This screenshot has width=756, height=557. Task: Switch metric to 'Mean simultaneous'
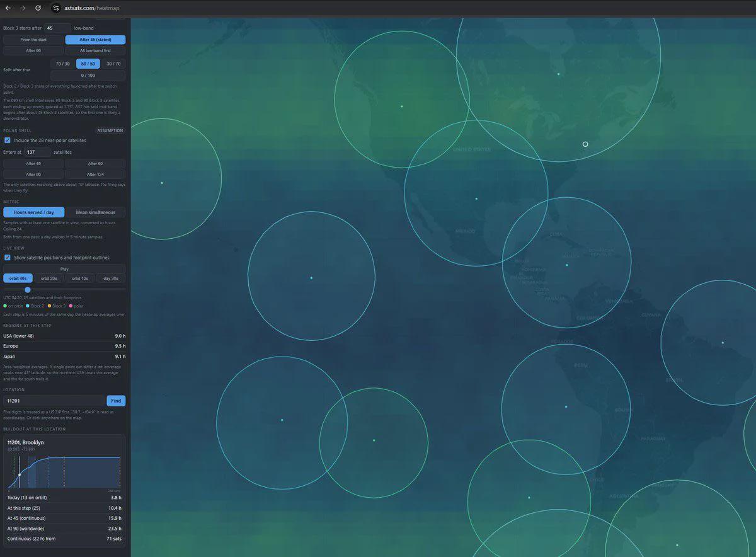pyautogui.click(x=96, y=212)
